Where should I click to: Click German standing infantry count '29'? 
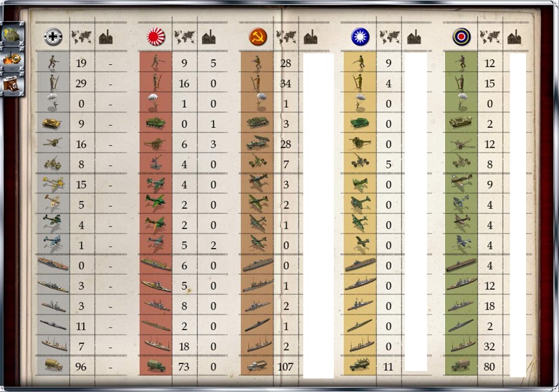(81, 83)
